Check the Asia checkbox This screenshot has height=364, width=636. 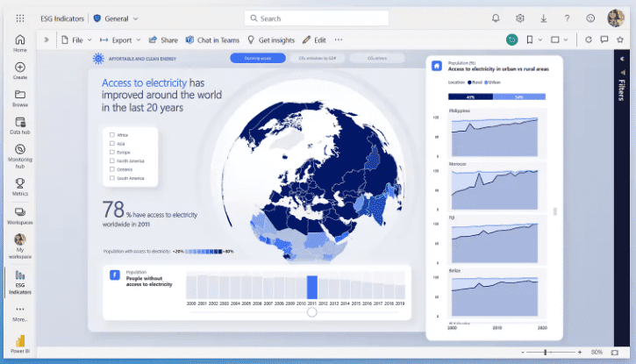tap(112, 144)
